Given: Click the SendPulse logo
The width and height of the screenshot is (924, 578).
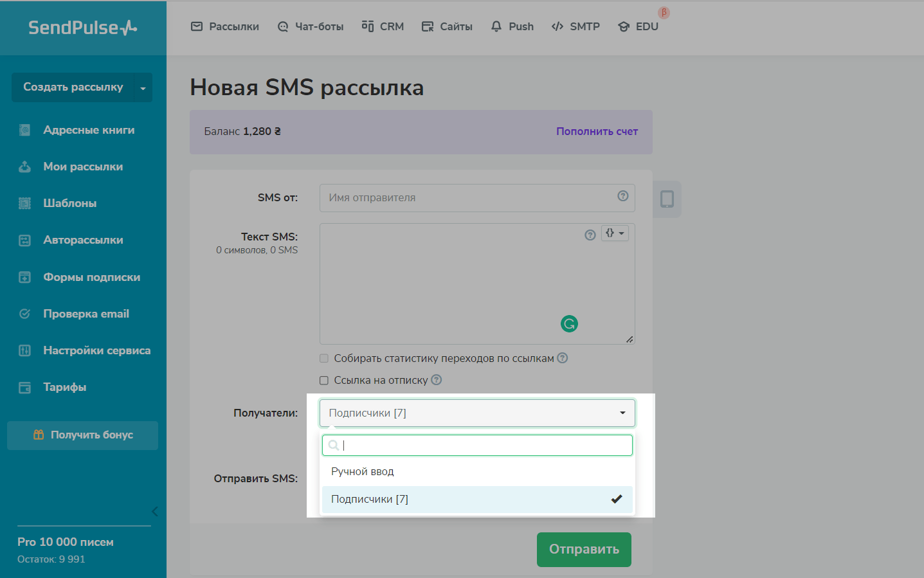Looking at the screenshot, I should 83,28.
